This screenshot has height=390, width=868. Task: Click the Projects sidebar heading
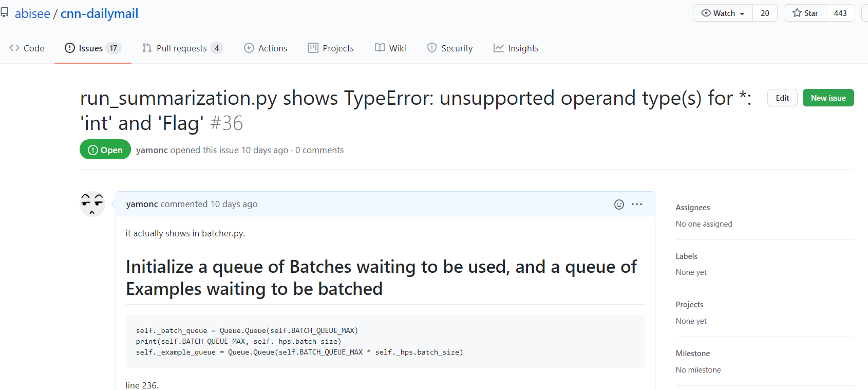tap(689, 305)
